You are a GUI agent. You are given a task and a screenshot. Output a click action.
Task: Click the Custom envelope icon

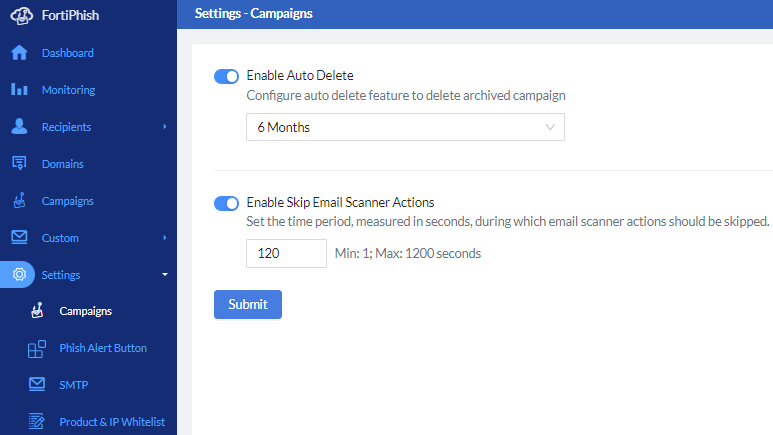pos(19,238)
